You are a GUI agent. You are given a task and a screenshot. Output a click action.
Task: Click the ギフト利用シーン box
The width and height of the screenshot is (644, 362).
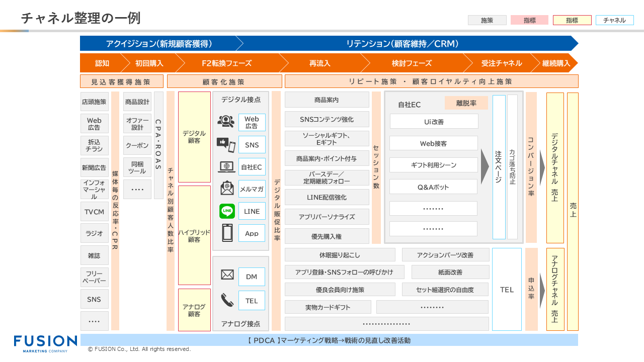pyautogui.click(x=434, y=165)
